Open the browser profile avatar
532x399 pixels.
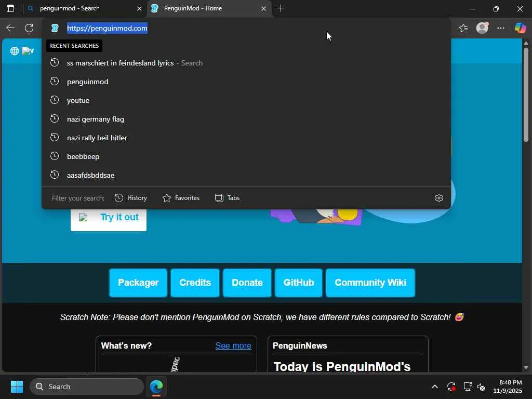(482, 28)
